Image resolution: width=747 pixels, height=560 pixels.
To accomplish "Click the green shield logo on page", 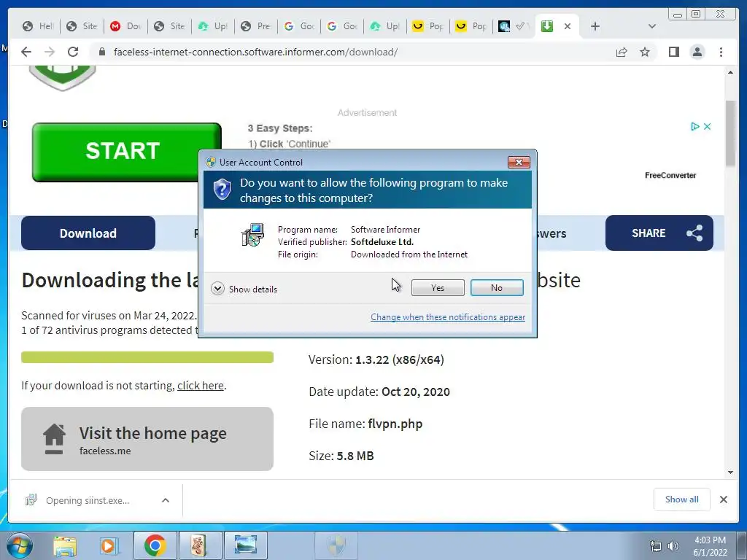I will point(62,79).
